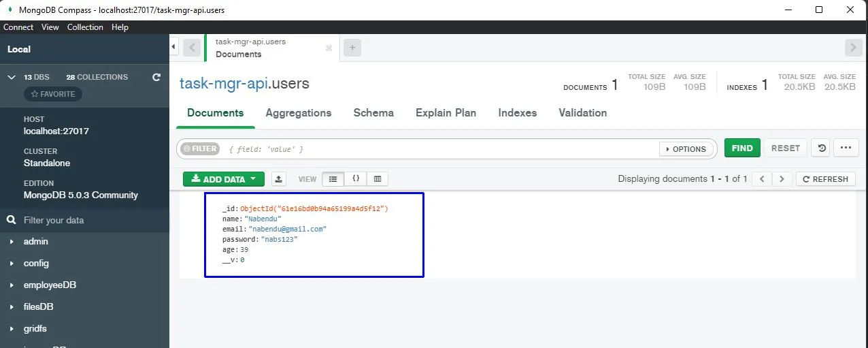The height and width of the screenshot is (348, 868).
Task: Mark connection as FAVORITE
Action: coord(53,94)
